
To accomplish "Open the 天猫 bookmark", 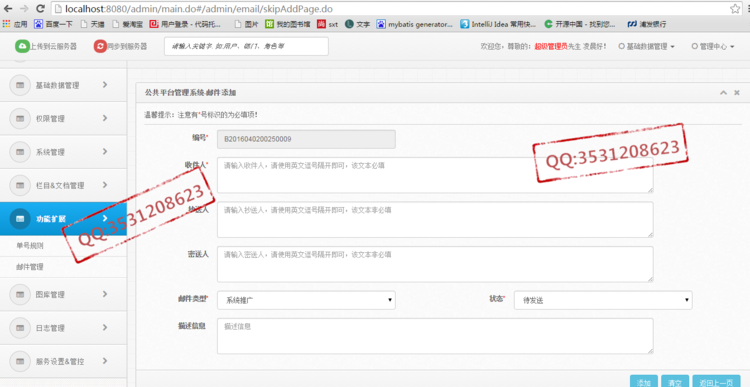I will click(x=92, y=24).
